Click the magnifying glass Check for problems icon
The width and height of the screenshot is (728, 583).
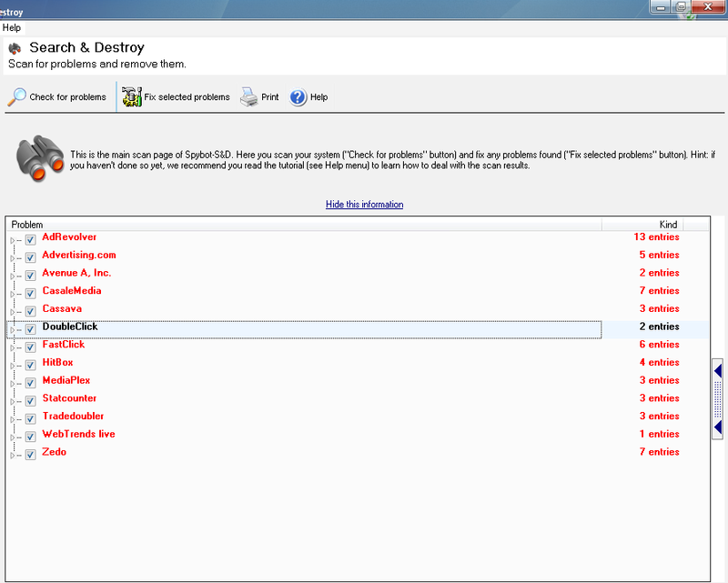(x=16, y=97)
